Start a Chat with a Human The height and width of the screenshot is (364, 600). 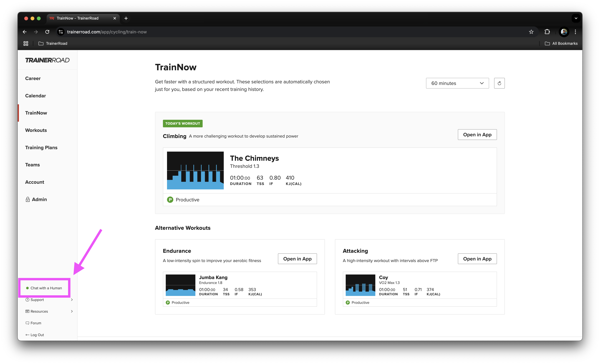(44, 288)
